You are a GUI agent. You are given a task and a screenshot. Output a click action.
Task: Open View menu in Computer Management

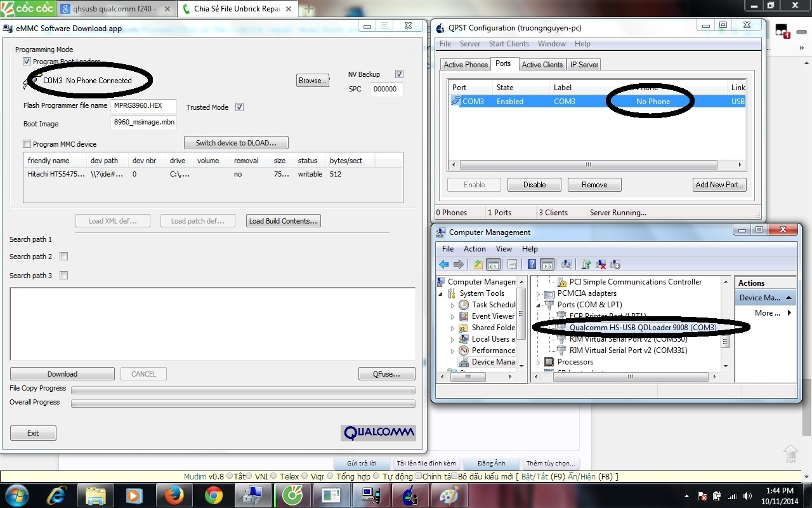click(x=504, y=249)
